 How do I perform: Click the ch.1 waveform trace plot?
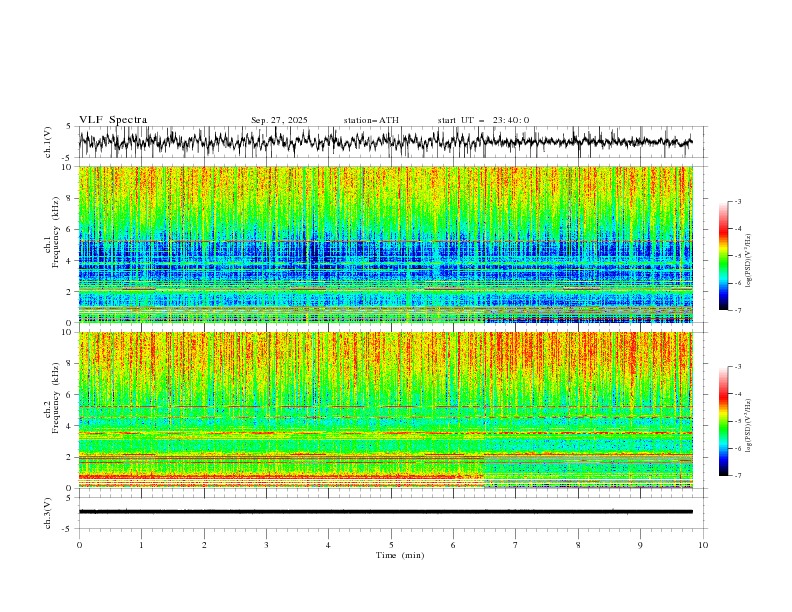(385, 142)
